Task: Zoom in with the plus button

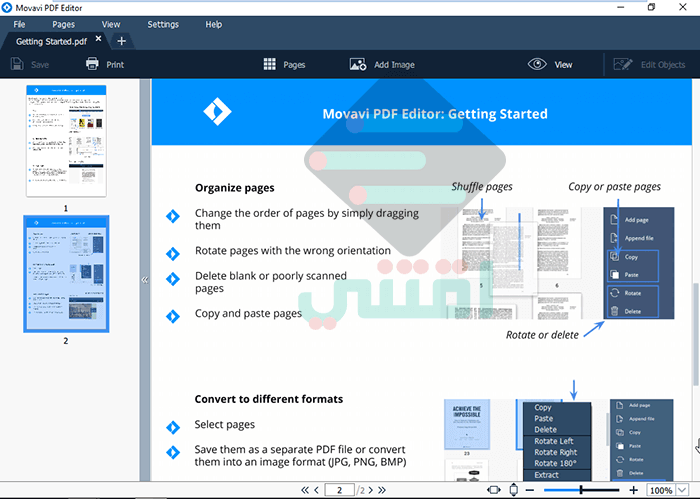Action: coord(633,490)
